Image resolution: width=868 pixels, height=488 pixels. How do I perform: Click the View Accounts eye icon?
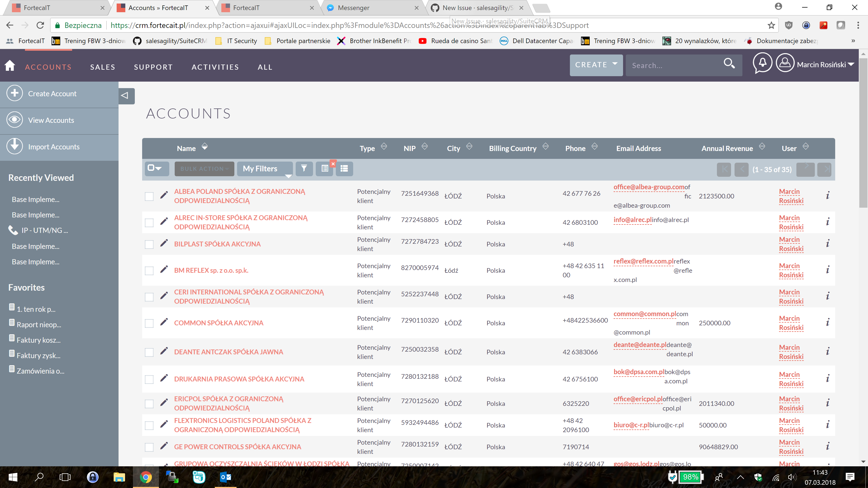[14, 120]
